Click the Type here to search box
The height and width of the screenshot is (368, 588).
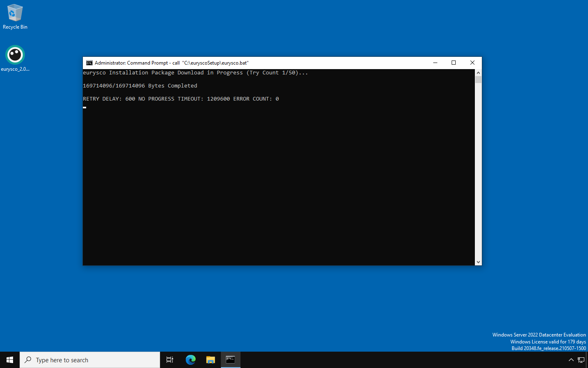click(90, 360)
